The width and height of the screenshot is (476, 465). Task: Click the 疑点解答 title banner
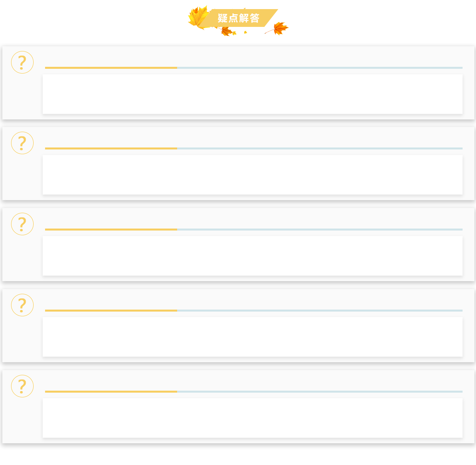pos(239,18)
